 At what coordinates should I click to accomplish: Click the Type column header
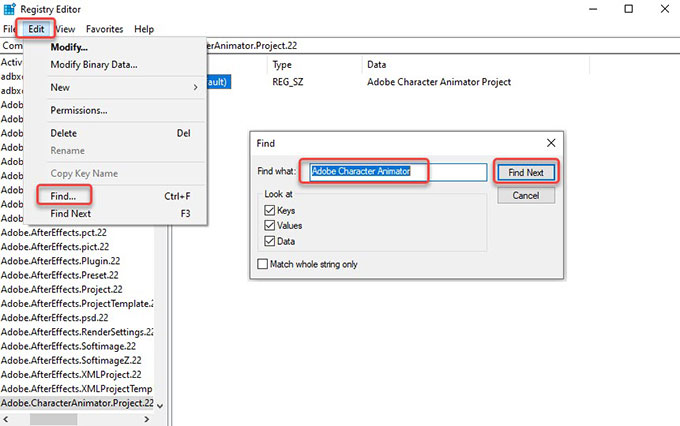[x=282, y=65]
